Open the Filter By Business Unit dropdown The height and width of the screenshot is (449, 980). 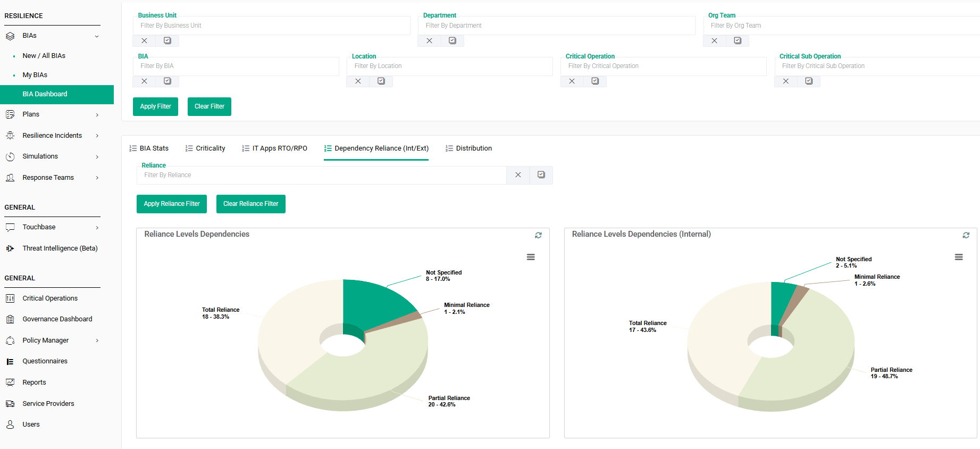coord(272,26)
